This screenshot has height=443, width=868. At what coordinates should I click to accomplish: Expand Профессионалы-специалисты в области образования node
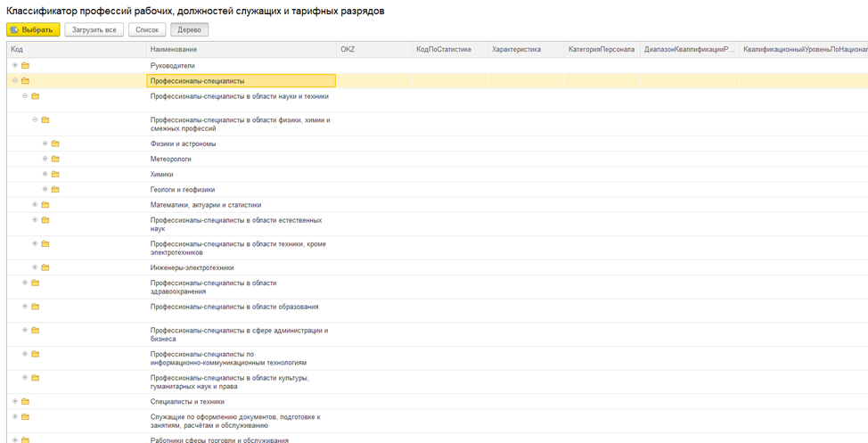tap(25, 307)
